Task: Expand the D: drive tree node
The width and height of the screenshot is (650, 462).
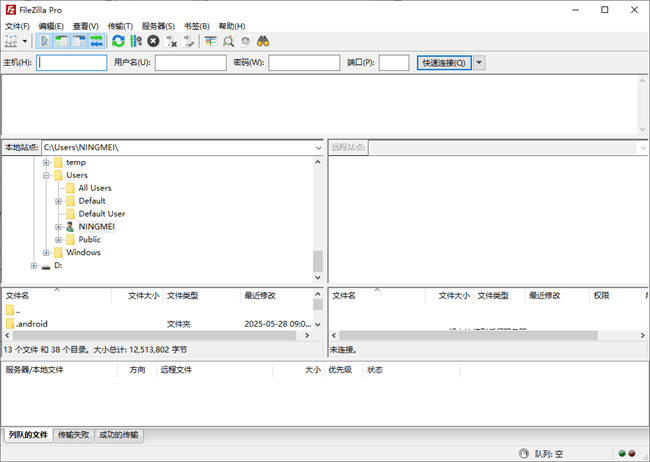Action: [x=34, y=266]
